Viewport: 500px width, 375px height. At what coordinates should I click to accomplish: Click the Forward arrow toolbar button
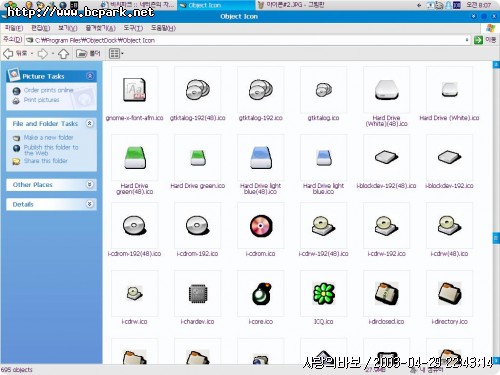43,54
